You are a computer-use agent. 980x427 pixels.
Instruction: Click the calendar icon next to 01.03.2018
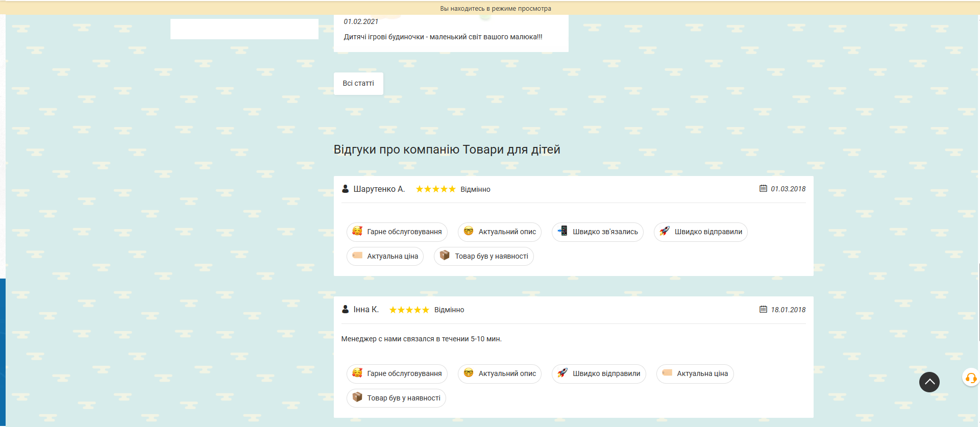[763, 188]
